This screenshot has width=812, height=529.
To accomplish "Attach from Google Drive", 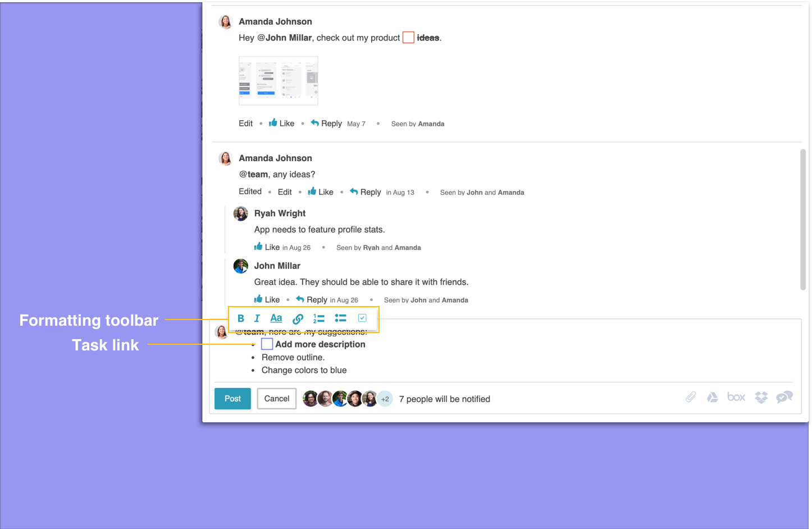I will point(712,398).
